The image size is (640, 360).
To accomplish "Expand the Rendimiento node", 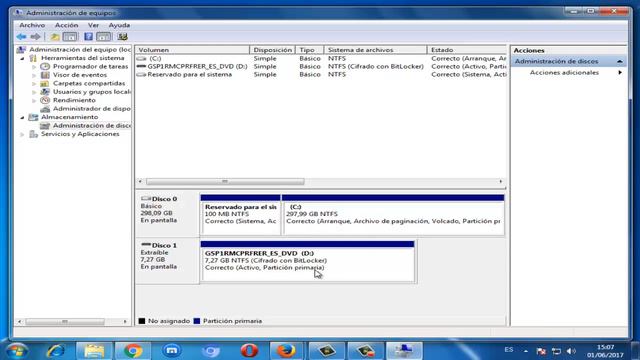I will [x=34, y=100].
